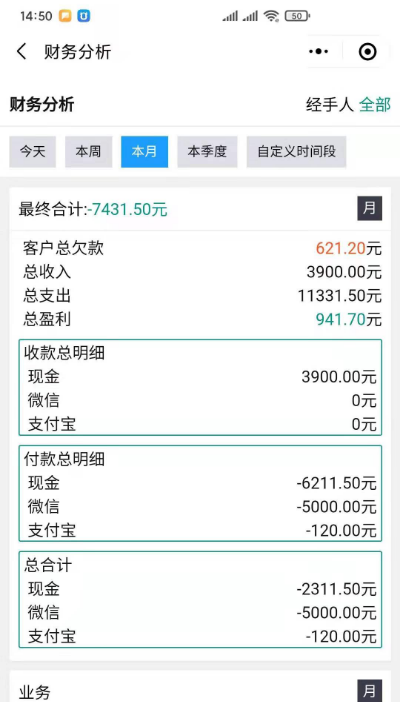The height and width of the screenshot is (713, 400).
Task: Open 自定义时间段 date range picker
Action: [296, 151]
